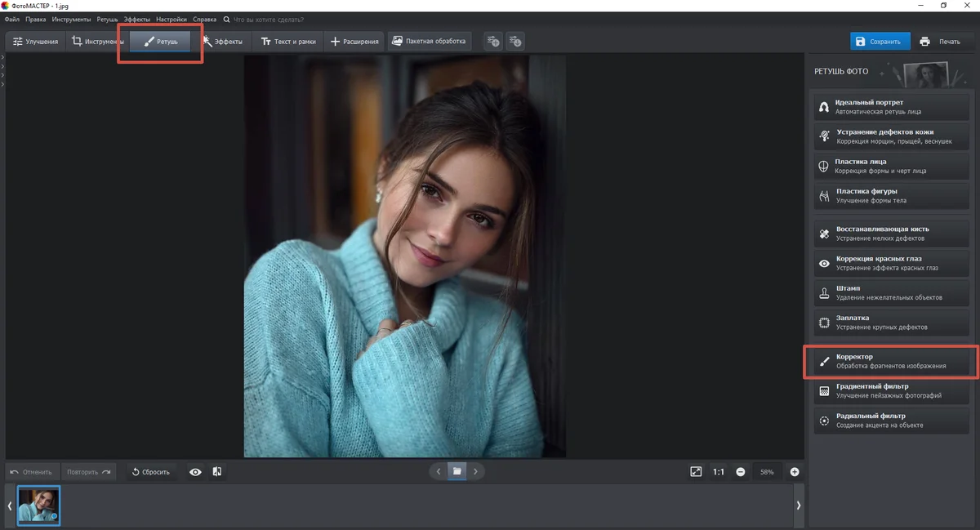The image size is (980, 530).
Task: Switch to the Улучшения tab
Action: (x=35, y=41)
